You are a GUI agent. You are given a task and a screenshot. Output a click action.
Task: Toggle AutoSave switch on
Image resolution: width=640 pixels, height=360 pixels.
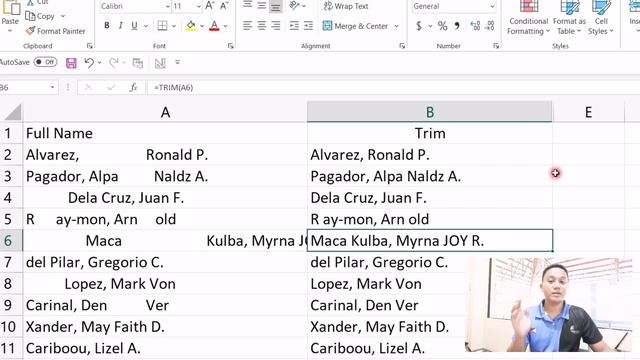(x=45, y=62)
